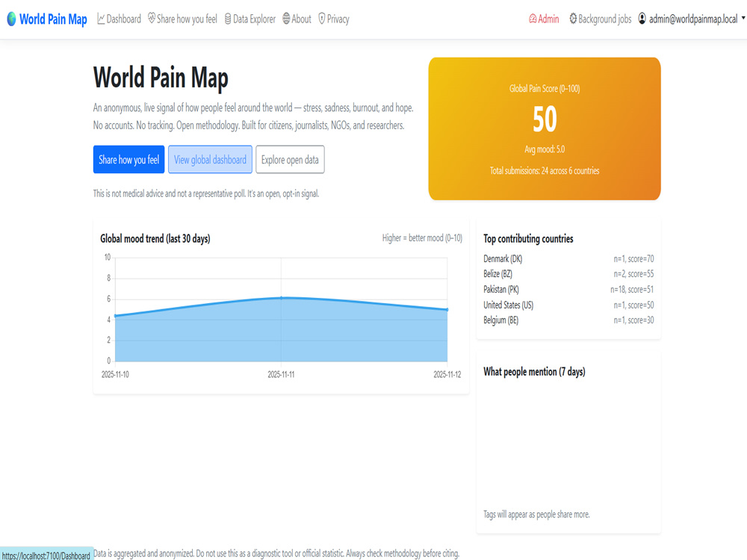Click the World Pain Map main page heading

click(161, 78)
